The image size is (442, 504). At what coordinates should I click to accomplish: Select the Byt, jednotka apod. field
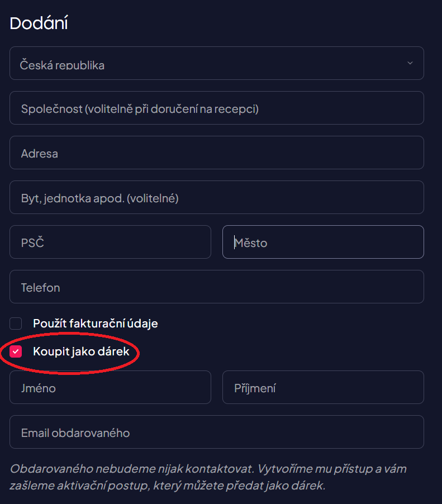(216, 197)
